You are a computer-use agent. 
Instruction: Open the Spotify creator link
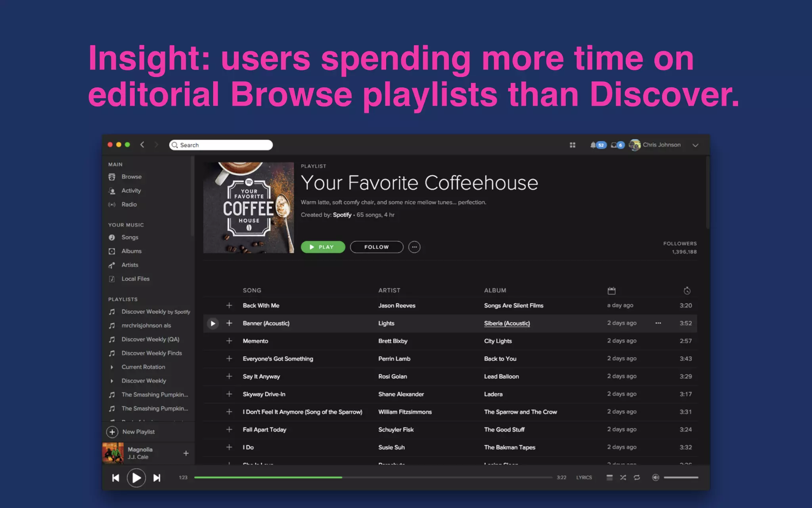click(342, 215)
